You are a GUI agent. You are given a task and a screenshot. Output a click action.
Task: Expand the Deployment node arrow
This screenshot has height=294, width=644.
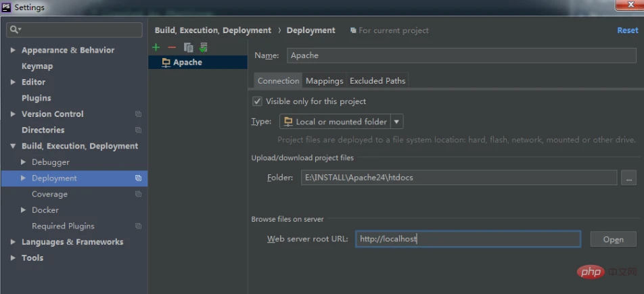pyautogui.click(x=24, y=178)
